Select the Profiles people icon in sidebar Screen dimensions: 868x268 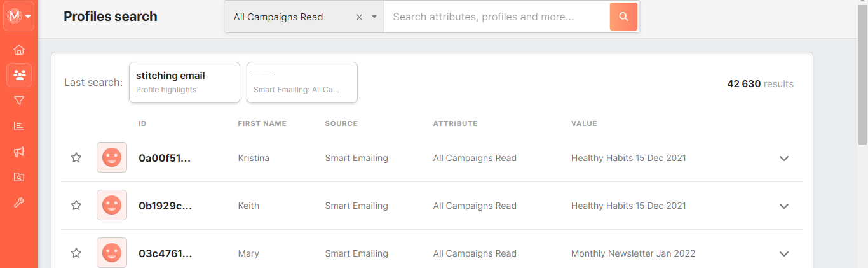pyautogui.click(x=19, y=75)
